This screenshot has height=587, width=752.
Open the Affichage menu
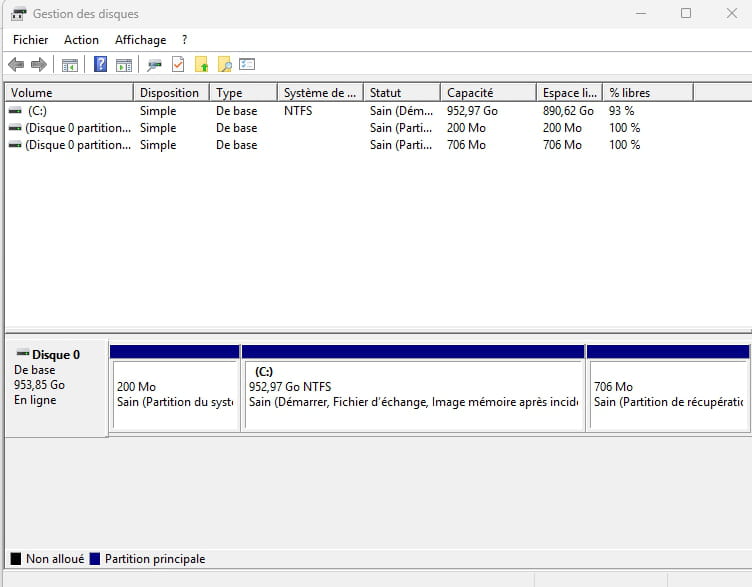[x=140, y=40]
